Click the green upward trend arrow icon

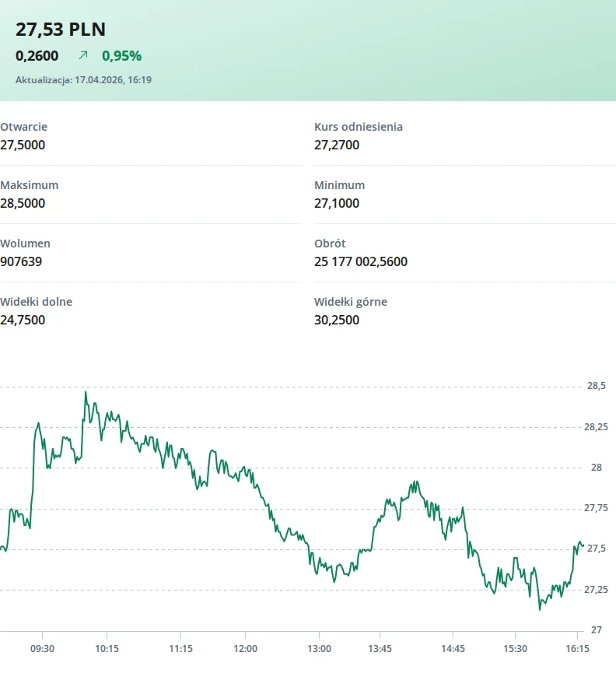pos(83,55)
